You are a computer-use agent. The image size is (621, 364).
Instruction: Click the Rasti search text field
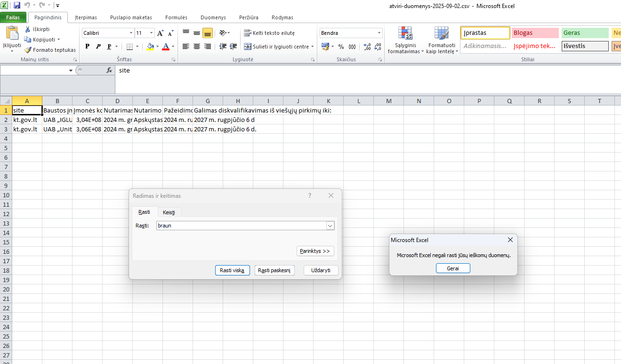coord(241,226)
